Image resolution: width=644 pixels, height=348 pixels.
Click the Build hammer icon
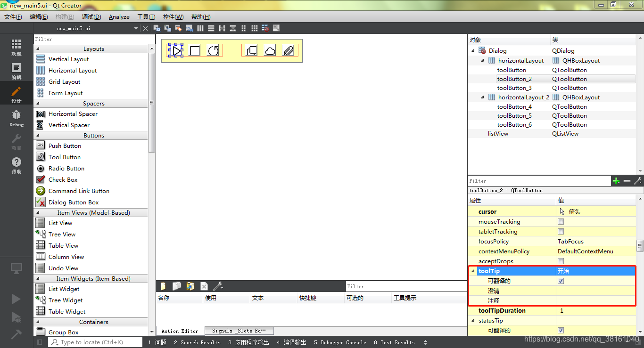coord(16,334)
